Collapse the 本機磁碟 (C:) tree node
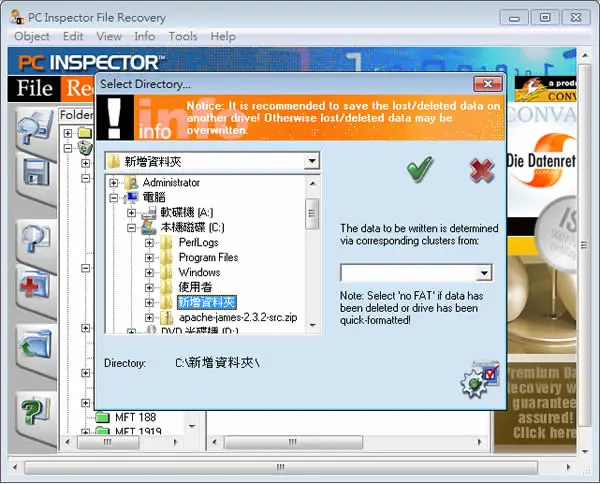The width and height of the screenshot is (600, 484). (x=132, y=228)
